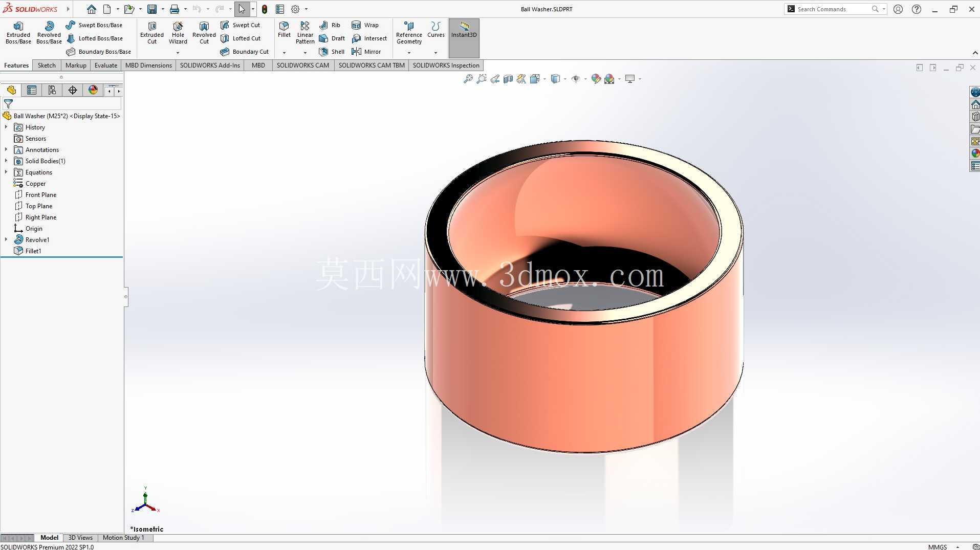
Task: Click the Home icon in top toolbar
Action: click(x=92, y=9)
